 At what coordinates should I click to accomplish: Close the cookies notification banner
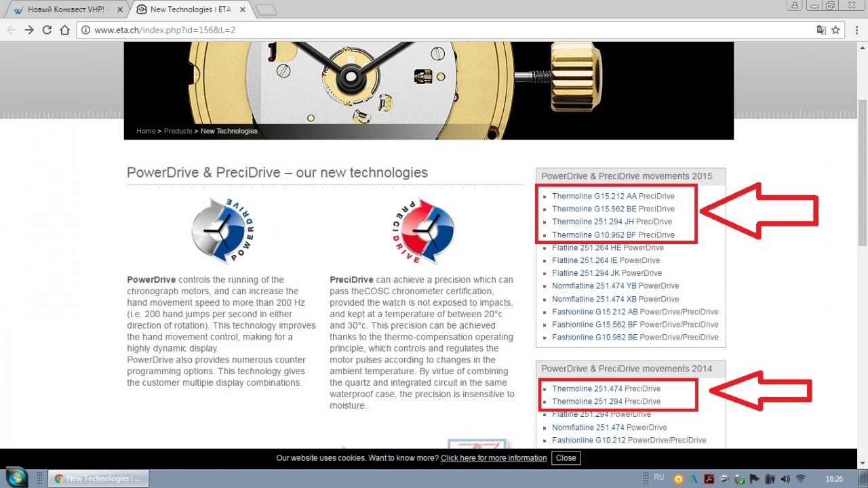[566, 458]
